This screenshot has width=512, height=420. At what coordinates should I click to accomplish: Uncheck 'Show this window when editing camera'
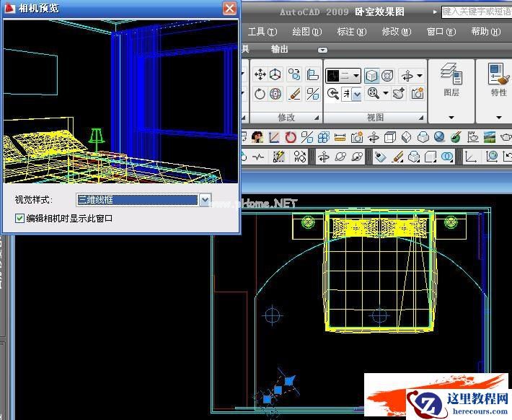coord(20,218)
